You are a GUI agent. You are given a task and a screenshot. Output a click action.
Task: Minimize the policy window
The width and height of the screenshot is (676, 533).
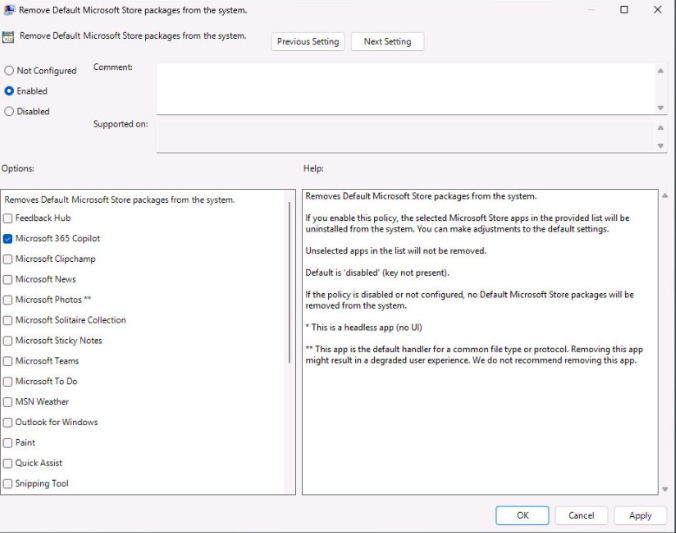pyautogui.click(x=591, y=9)
